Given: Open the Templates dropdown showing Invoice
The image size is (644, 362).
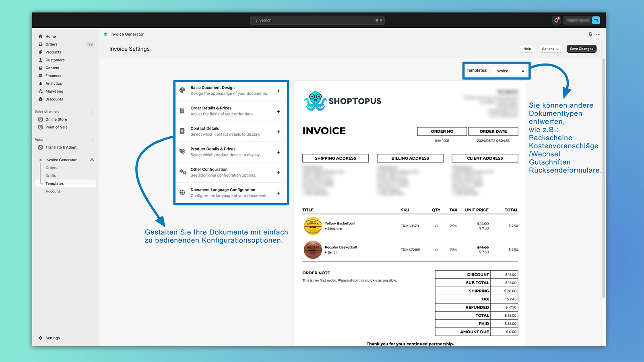Looking at the screenshot, I should point(509,71).
